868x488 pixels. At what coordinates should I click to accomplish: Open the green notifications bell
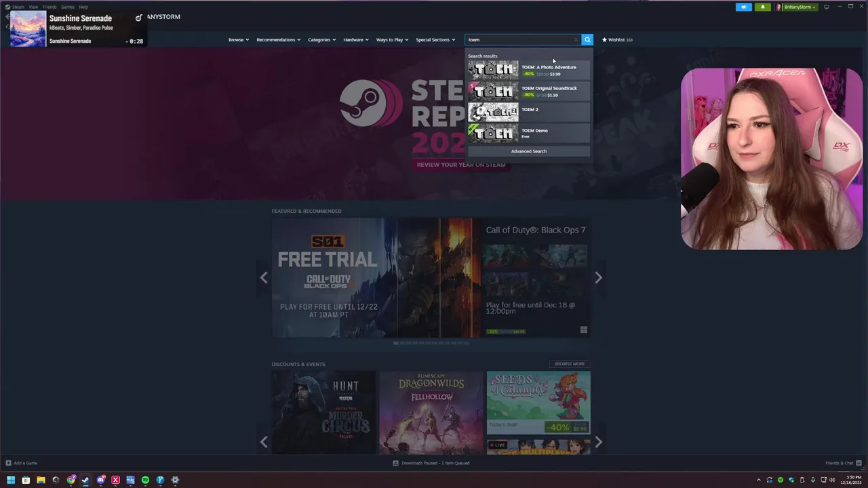[x=762, y=7]
